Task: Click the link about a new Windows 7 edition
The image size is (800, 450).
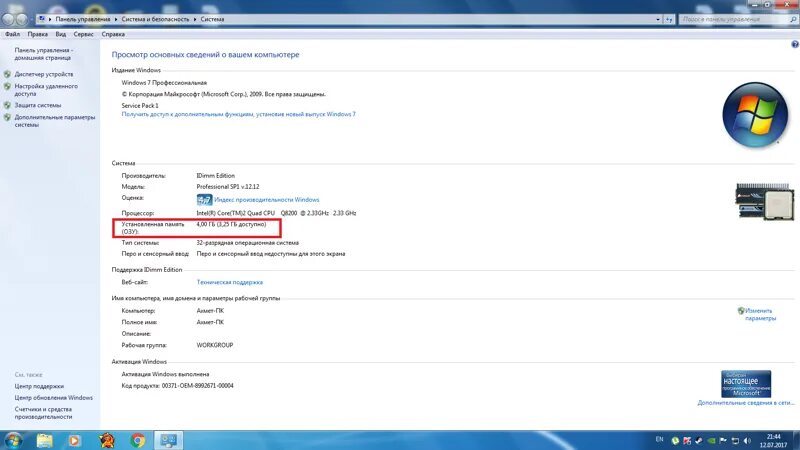Action: pos(238,114)
